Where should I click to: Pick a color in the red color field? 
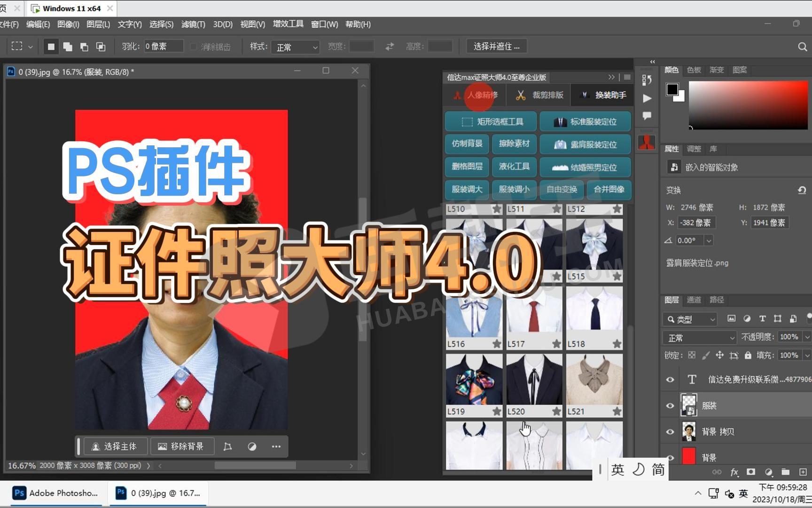(748, 104)
